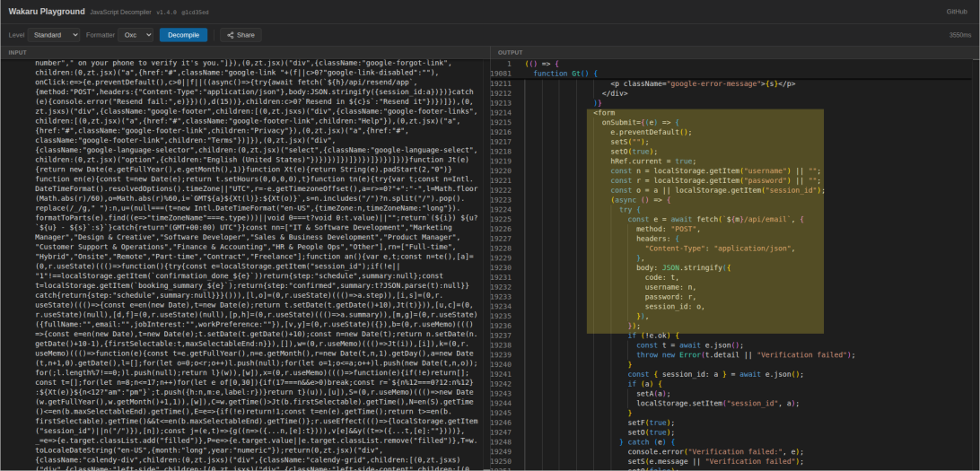Click the blue Decompile button
This screenshot has width=980, height=471.
pyautogui.click(x=183, y=35)
